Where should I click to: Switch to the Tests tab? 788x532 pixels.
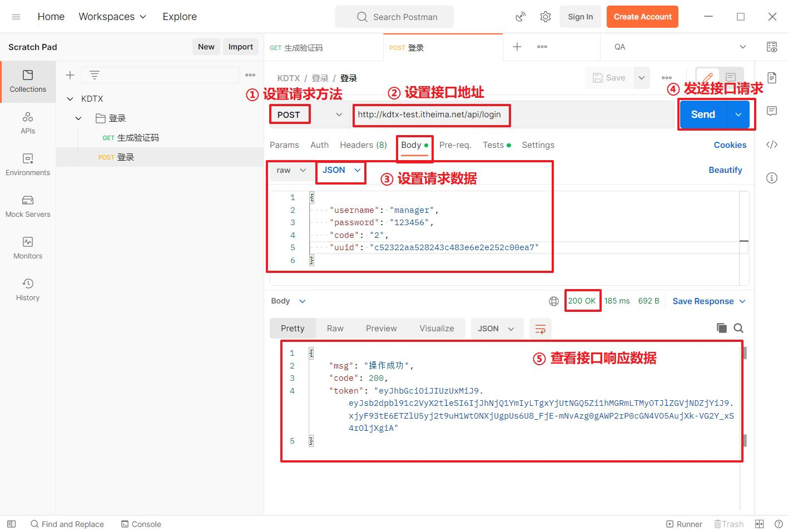pos(497,145)
